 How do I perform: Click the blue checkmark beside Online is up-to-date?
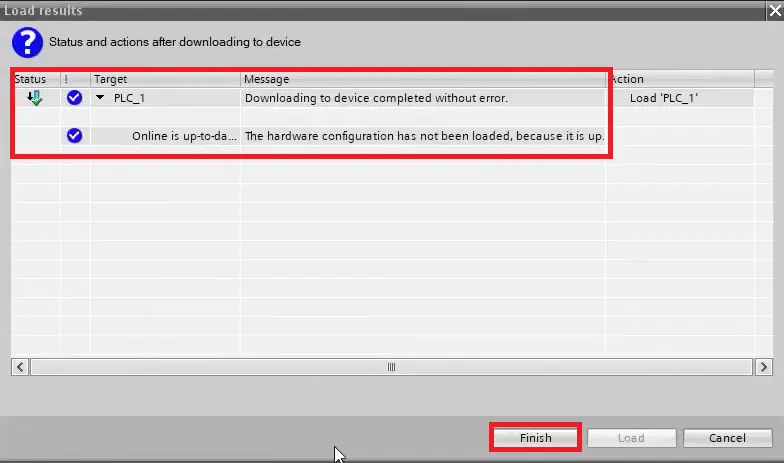[x=74, y=136]
